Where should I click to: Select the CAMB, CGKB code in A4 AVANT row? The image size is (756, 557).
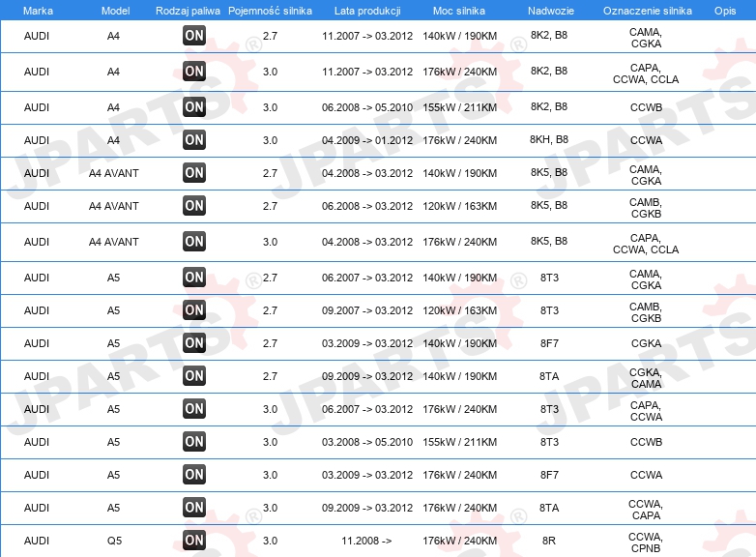tap(646, 208)
